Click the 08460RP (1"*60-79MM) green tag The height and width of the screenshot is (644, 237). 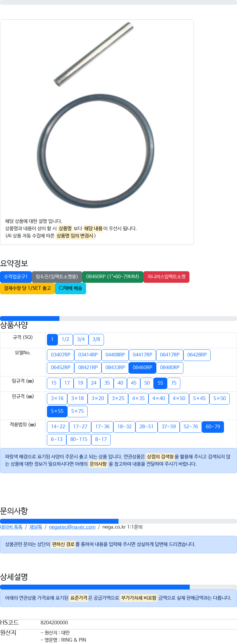pos(112,277)
